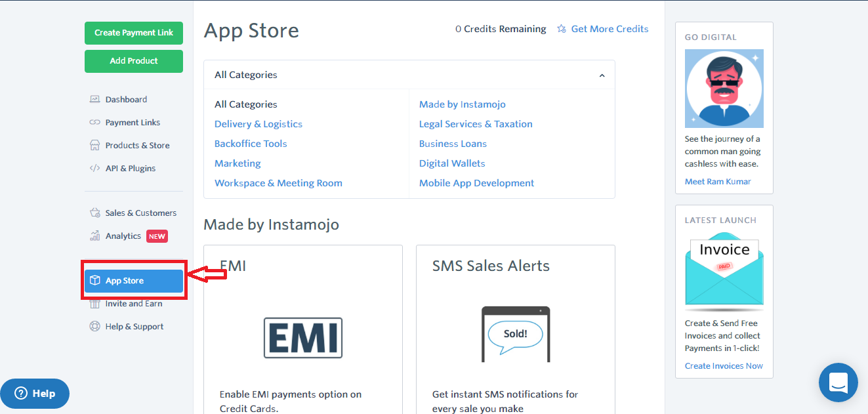This screenshot has width=868, height=414.
Task: Click the Made by Instamojo section heading
Action: coord(272,224)
